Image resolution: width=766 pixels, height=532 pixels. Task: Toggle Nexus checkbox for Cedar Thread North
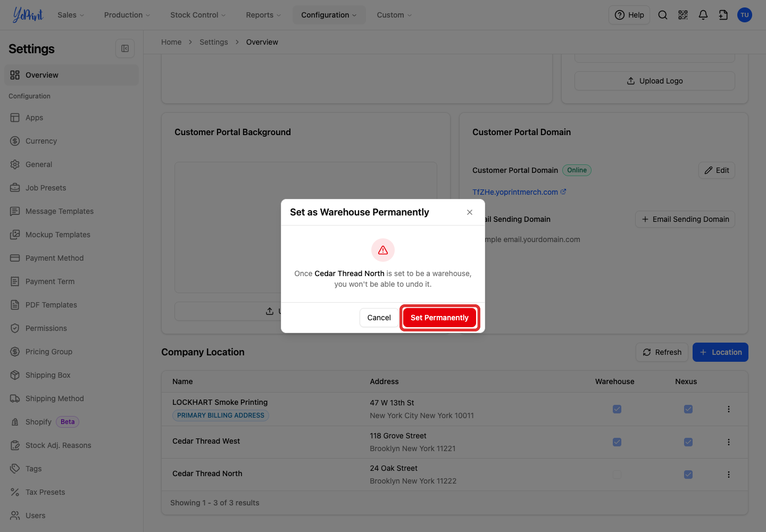click(x=688, y=475)
